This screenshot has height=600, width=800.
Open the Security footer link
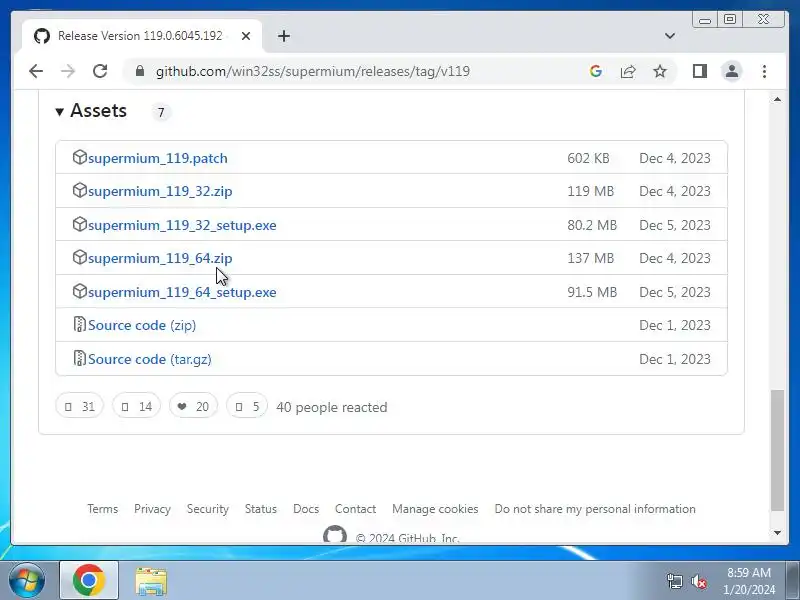(x=208, y=509)
